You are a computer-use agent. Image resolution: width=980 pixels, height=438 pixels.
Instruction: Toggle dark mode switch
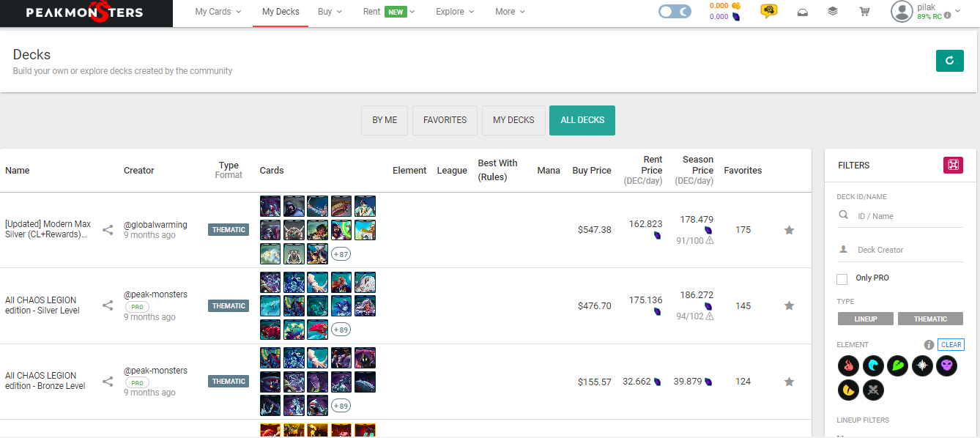click(x=675, y=12)
